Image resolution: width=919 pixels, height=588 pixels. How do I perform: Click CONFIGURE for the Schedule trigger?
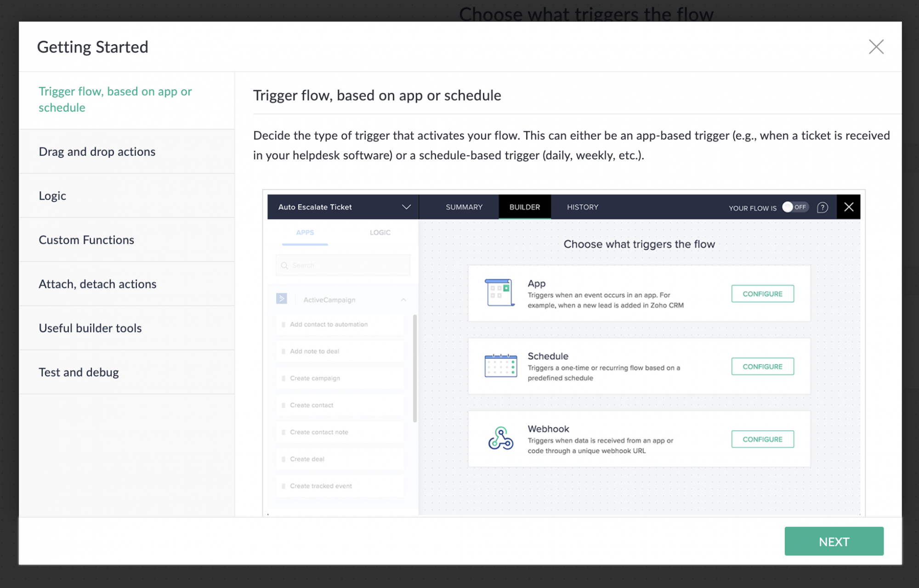762,367
